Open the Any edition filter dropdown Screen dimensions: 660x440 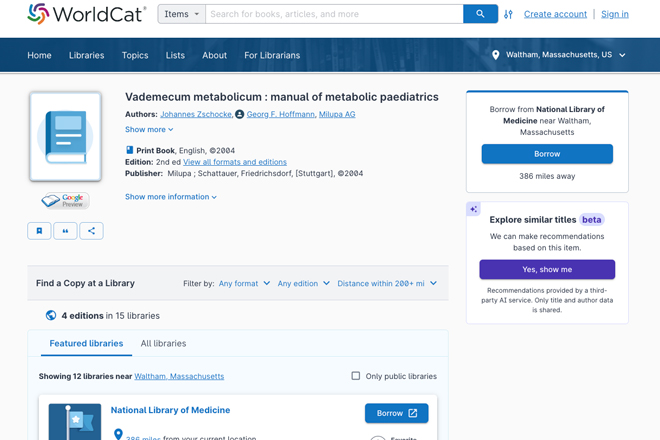click(303, 283)
